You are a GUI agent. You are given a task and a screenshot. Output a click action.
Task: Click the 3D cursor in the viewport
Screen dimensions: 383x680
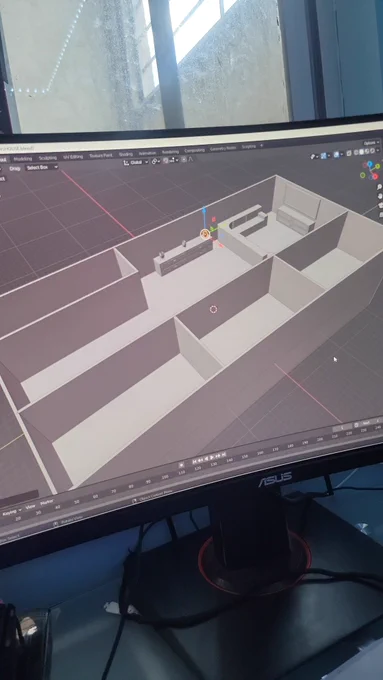pyautogui.click(x=213, y=309)
